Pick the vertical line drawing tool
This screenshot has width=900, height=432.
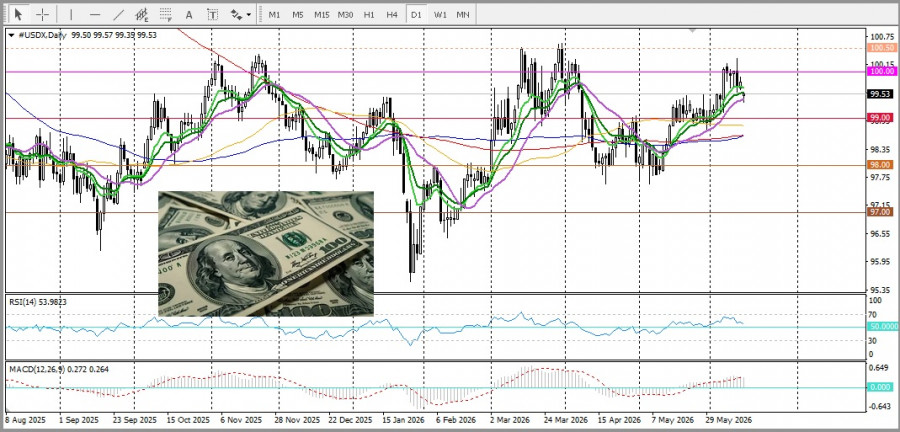71,14
